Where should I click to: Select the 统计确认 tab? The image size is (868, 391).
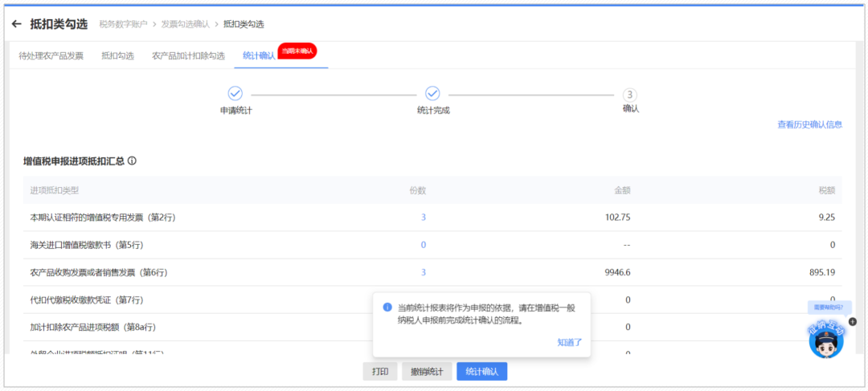coord(259,56)
